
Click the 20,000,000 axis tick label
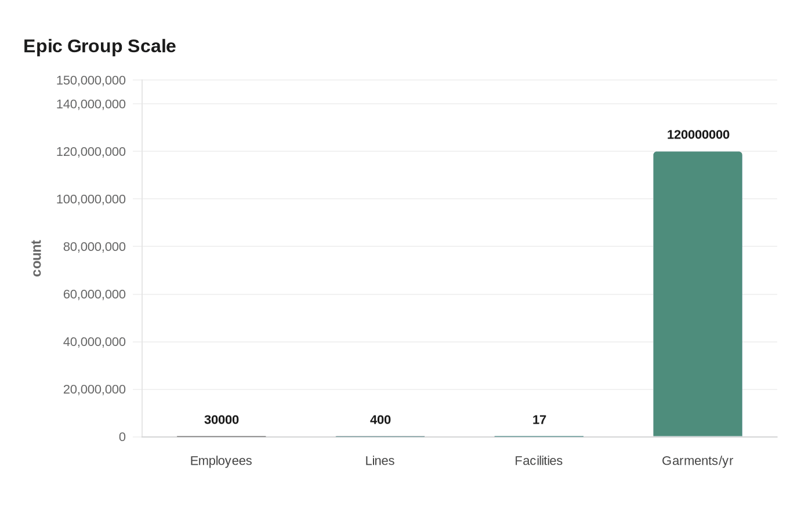pyautogui.click(x=95, y=389)
